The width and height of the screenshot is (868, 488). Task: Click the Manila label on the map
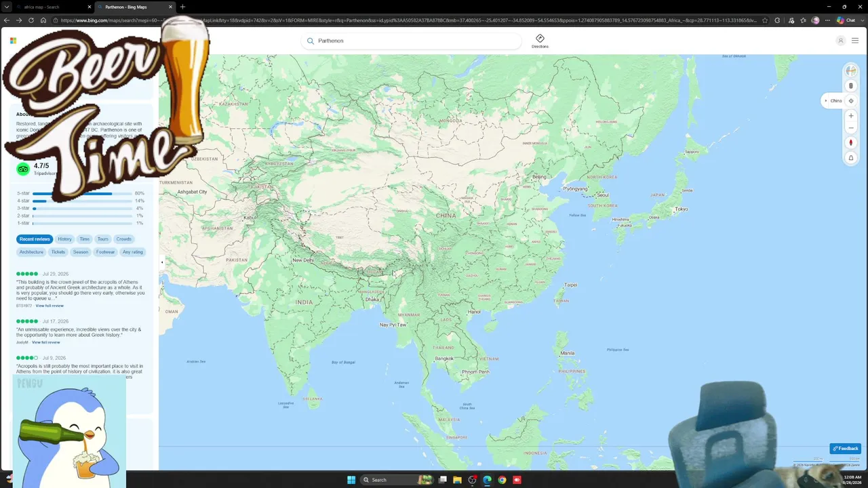568,353
